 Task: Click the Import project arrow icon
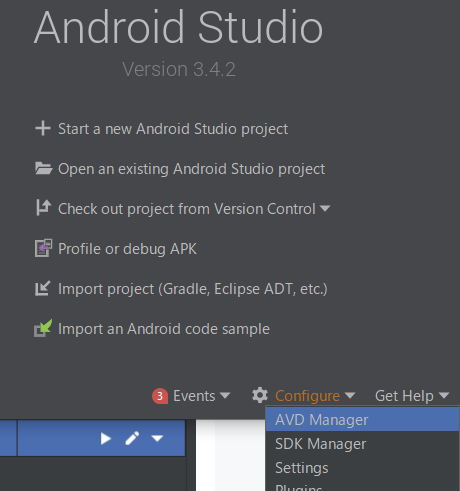(x=43, y=288)
